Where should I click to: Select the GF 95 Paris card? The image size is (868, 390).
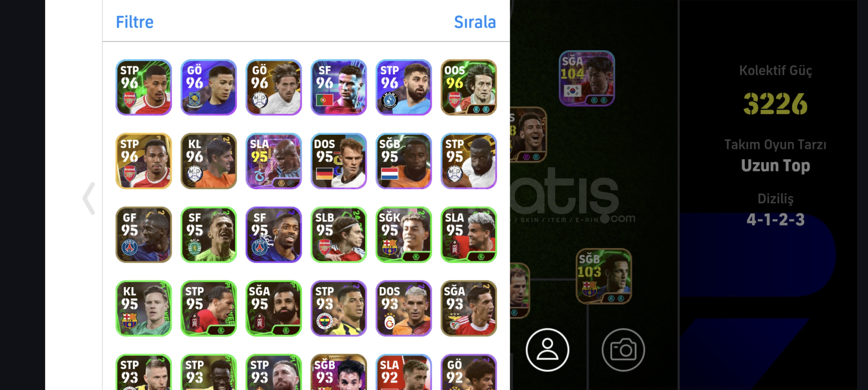click(144, 235)
